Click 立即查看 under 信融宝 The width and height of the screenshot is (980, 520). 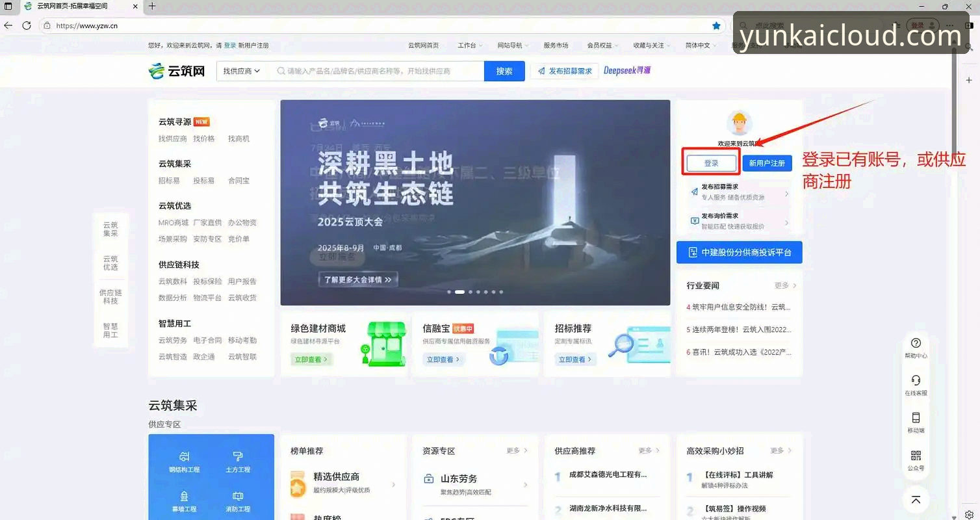[443, 359]
